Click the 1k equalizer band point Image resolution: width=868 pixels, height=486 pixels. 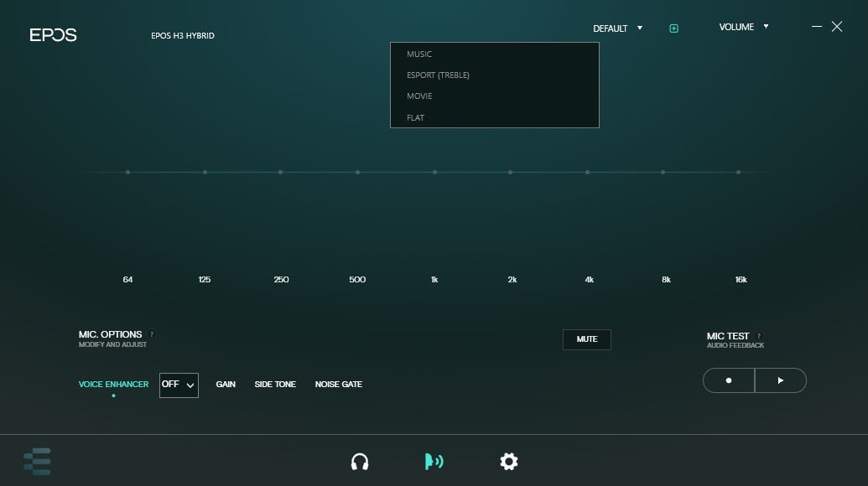point(434,172)
